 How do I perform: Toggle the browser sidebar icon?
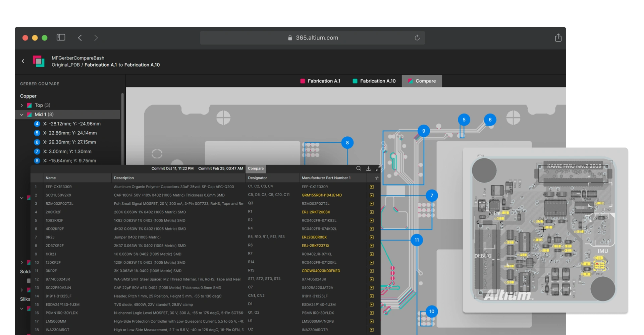click(x=61, y=37)
